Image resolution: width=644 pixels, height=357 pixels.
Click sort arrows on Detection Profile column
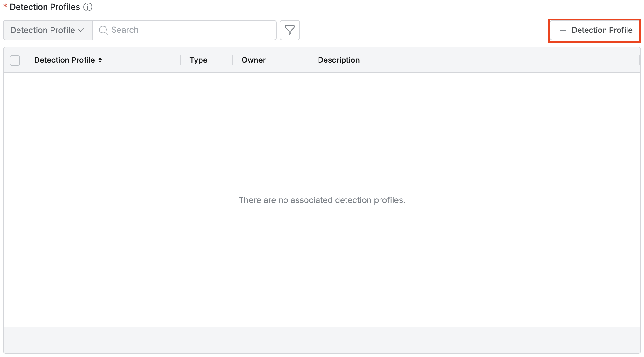pos(100,60)
